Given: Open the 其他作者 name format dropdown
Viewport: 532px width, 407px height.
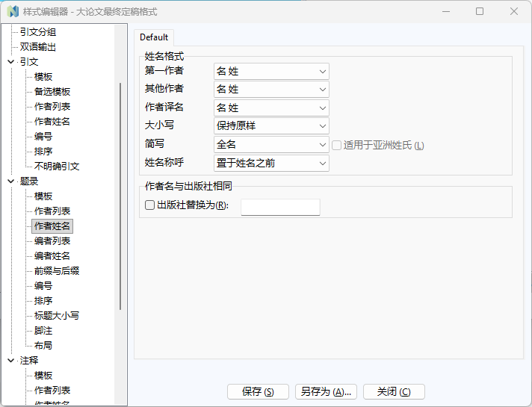Looking at the screenshot, I should tap(271, 90).
